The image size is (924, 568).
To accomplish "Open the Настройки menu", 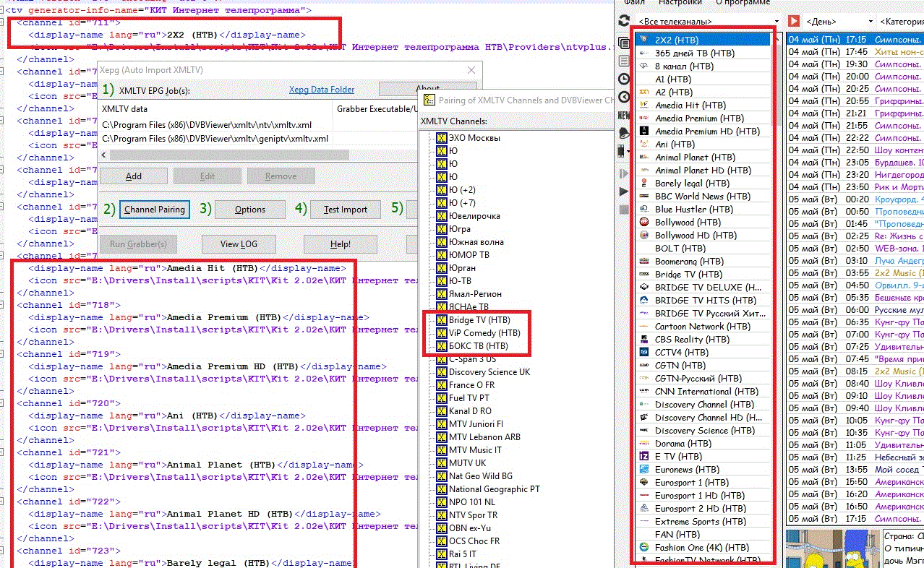I will (680, 3).
